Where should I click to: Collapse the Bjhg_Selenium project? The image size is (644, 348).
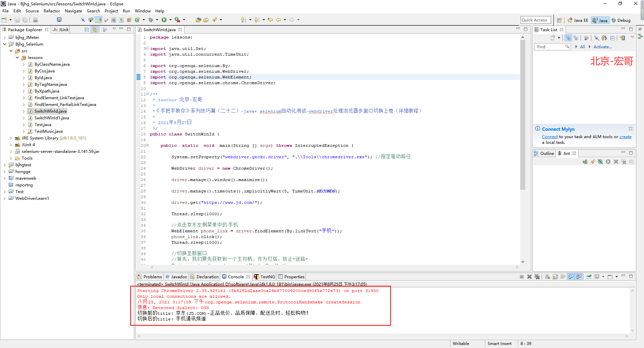[4, 44]
